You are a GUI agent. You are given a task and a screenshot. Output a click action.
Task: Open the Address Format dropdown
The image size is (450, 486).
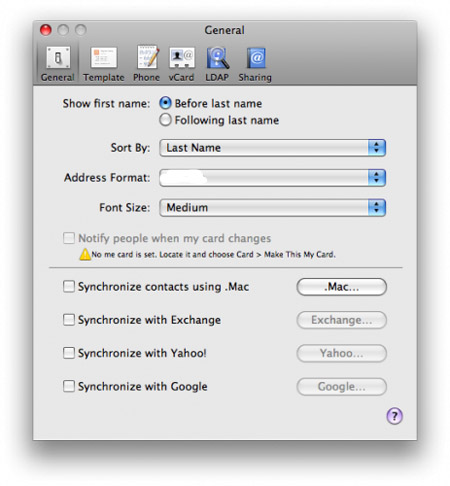273,178
